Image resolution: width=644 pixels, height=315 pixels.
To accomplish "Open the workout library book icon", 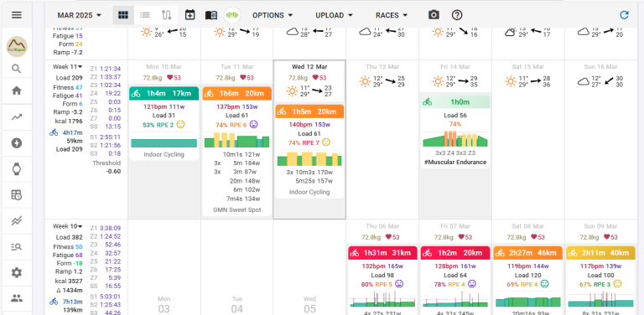I will pyautogui.click(x=211, y=15).
